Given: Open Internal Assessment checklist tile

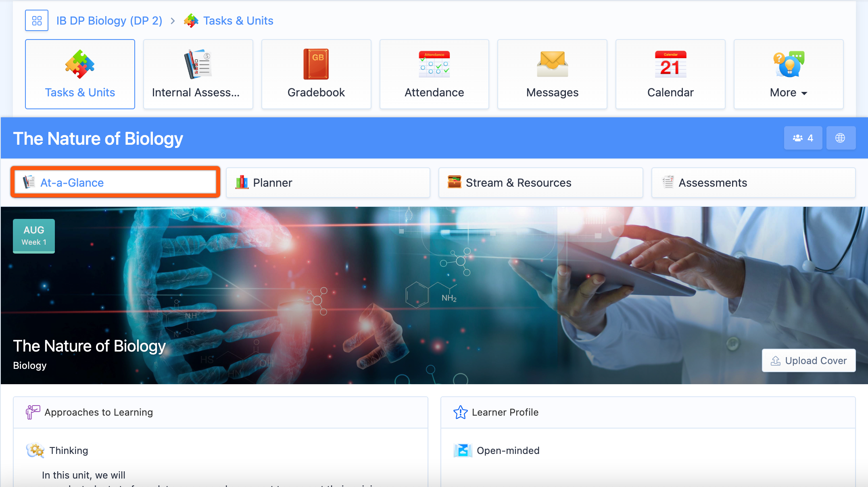Looking at the screenshot, I should tap(198, 74).
